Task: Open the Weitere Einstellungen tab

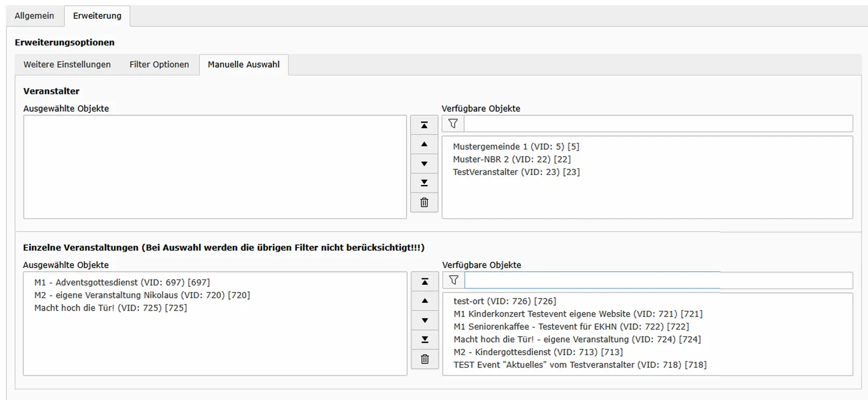Action: click(x=67, y=64)
